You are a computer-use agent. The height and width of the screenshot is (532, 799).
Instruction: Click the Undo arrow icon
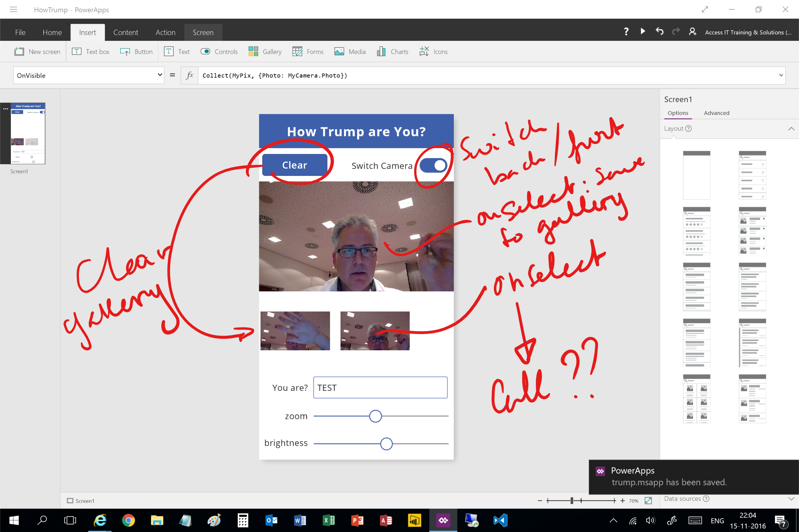click(659, 32)
